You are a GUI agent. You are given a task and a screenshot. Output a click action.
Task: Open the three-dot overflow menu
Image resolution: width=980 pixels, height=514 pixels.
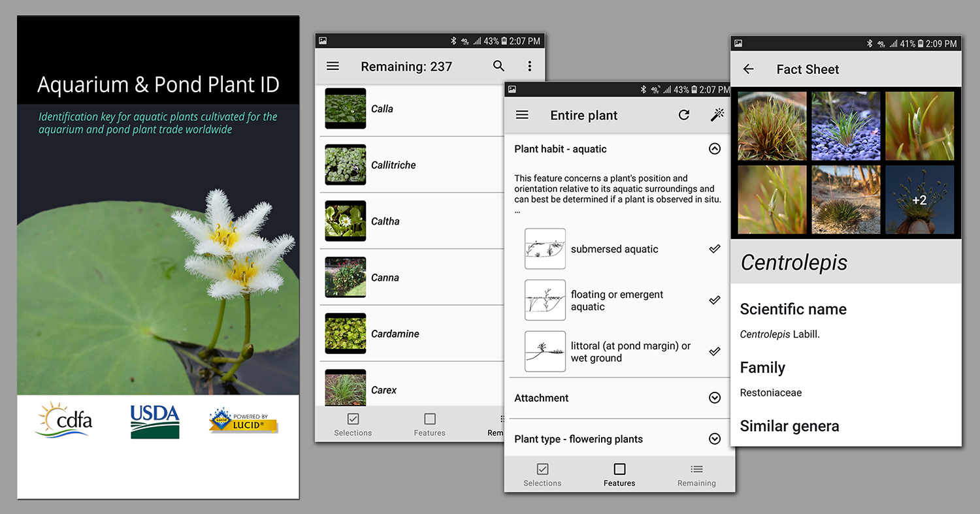click(529, 66)
